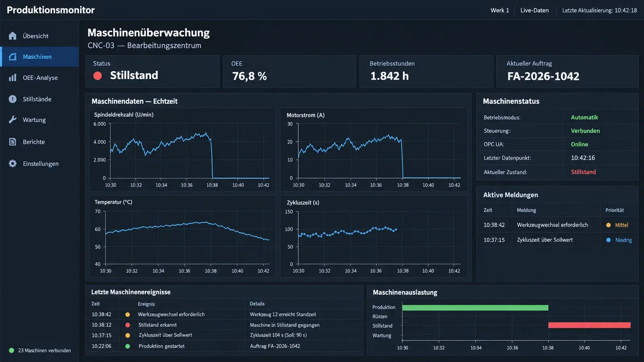Open the Stillstände menu item
The width and height of the screenshot is (644, 362).
(x=39, y=99)
